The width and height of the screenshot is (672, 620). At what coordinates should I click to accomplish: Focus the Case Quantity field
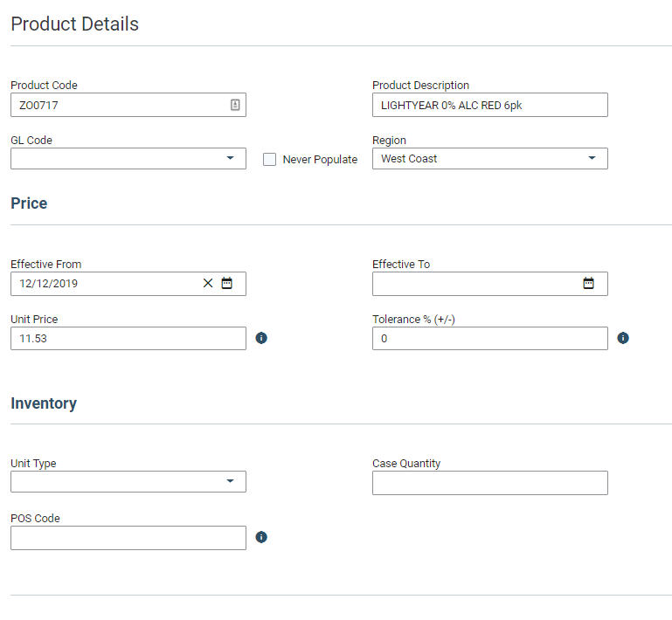(x=489, y=483)
